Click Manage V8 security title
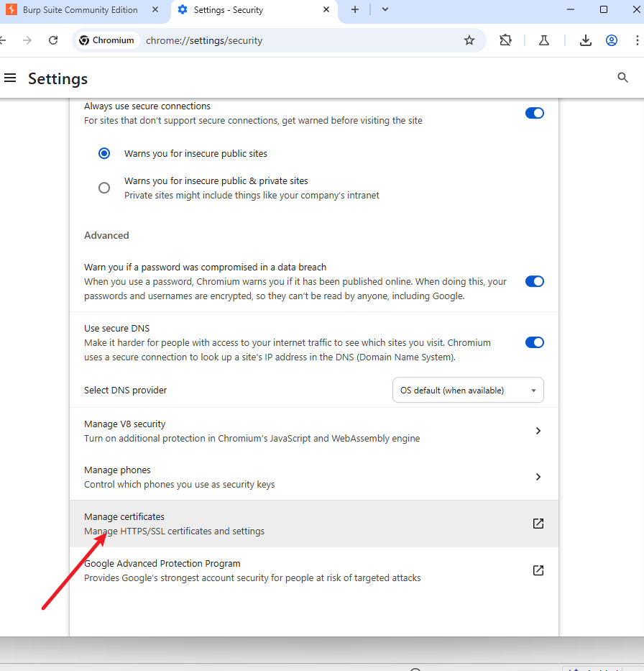The image size is (644, 671). pos(125,424)
